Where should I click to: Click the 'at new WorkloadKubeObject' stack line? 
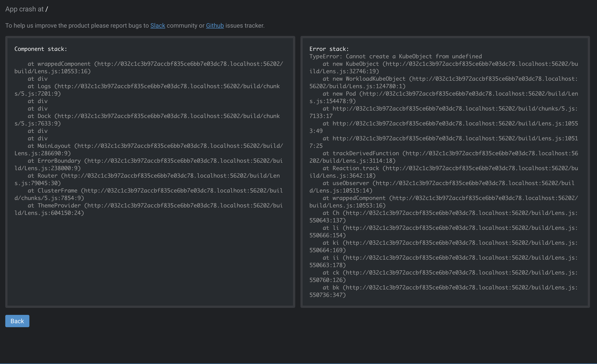coord(444,82)
